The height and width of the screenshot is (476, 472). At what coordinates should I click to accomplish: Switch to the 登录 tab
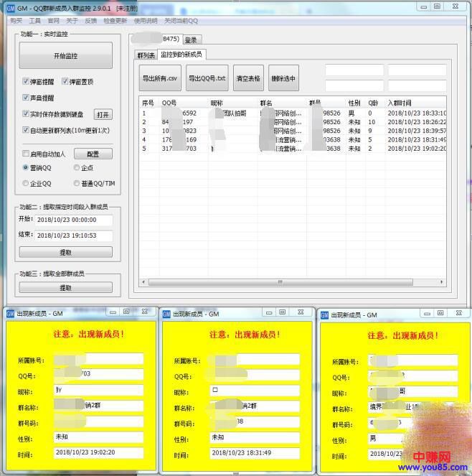191,39
